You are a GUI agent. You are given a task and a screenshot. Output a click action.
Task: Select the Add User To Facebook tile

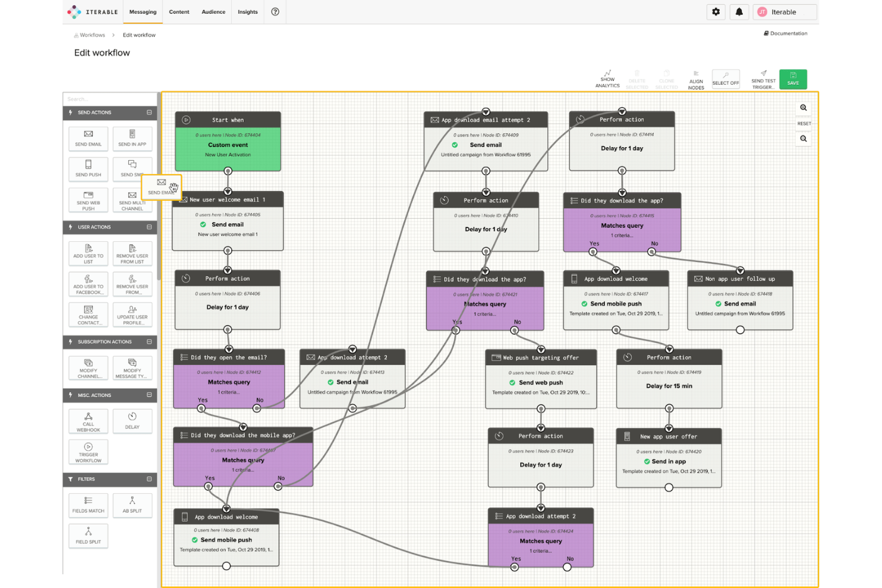(x=88, y=284)
